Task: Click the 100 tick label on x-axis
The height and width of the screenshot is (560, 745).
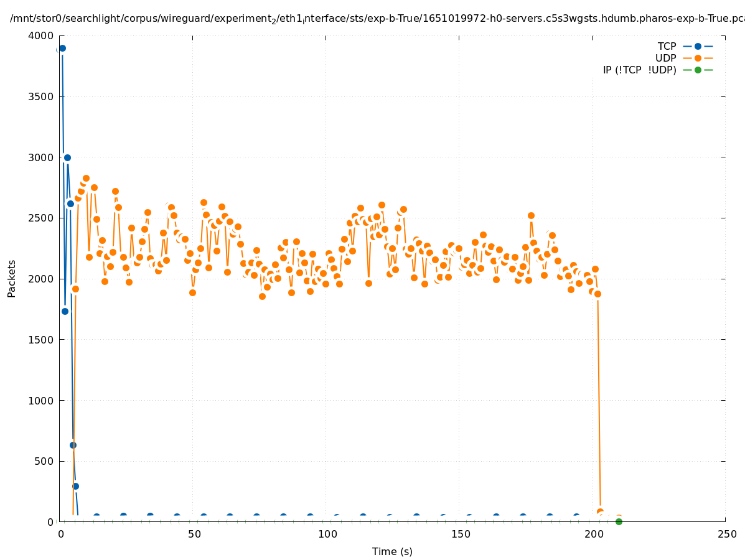Action: coord(327,534)
